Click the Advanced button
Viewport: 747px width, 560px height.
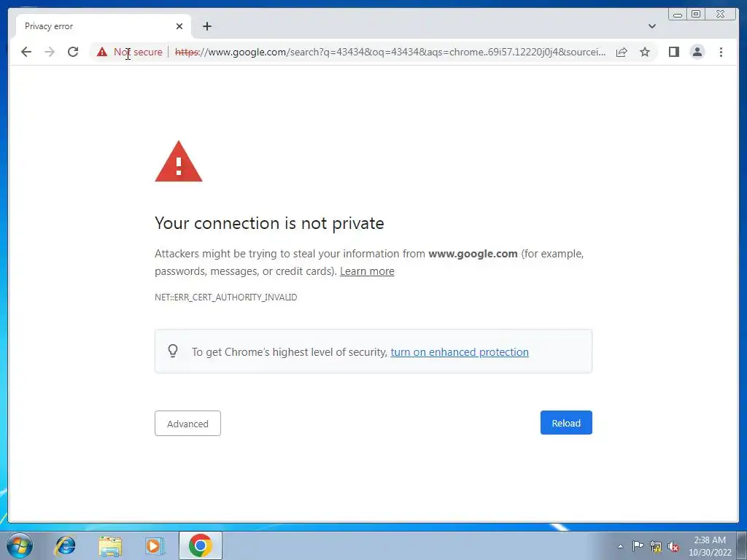coord(187,424)
